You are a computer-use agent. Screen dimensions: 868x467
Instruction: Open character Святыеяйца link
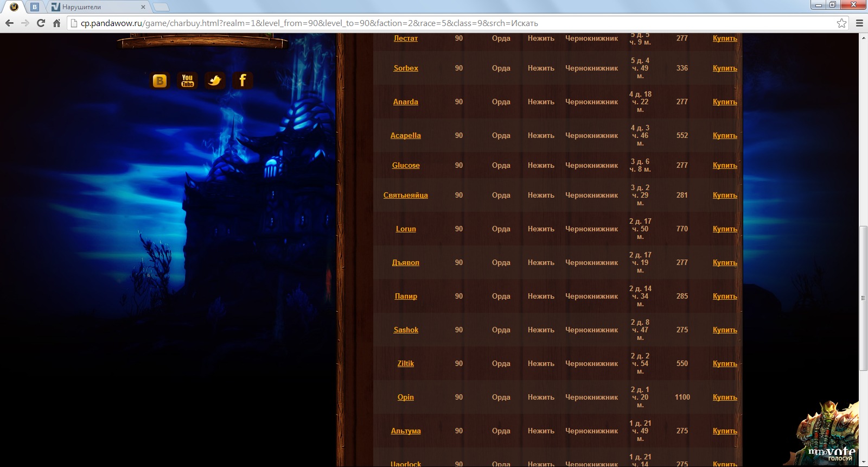(x=406, y=195)
